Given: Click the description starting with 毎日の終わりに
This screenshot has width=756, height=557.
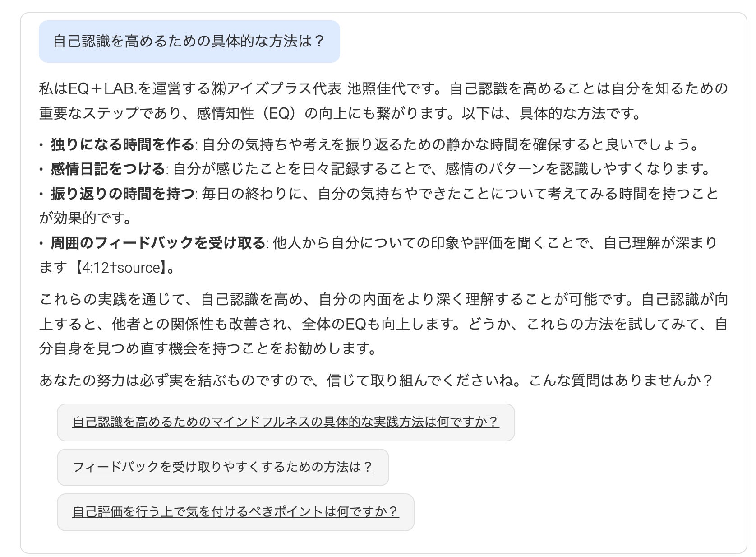Looking at the screenshot, I should (x=459, y=194).
